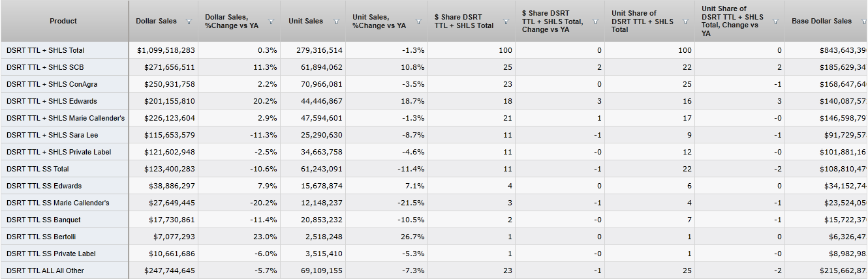Click the DSRT TTL + SHLS Marie Callender's product

[x=65, y=118]
